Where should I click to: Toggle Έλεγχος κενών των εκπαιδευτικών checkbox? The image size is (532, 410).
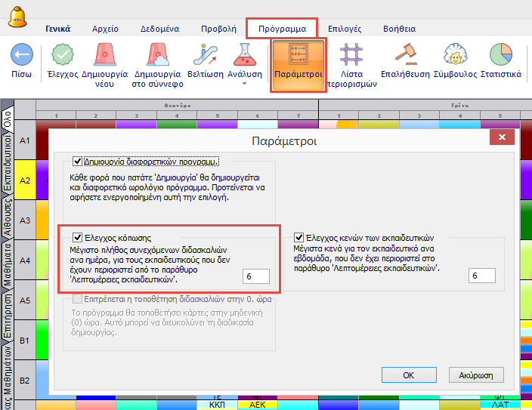(299, 236)
